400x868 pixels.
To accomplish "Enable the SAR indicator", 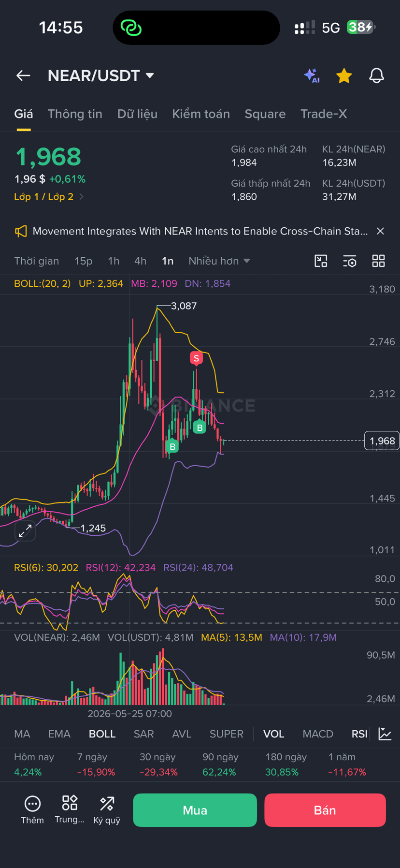I will tap(143, 734).
